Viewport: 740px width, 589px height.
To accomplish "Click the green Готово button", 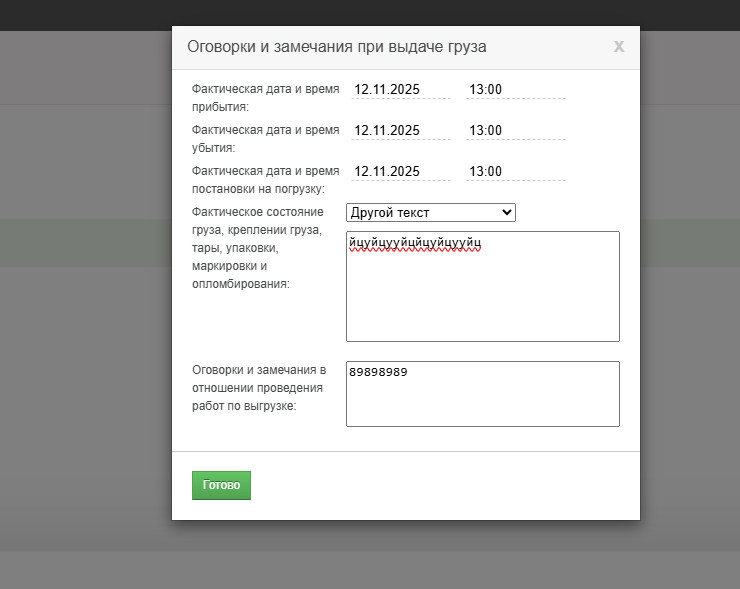I will 221,485.
